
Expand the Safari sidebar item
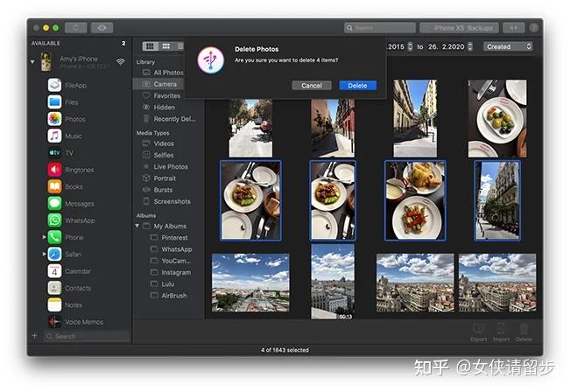pos(44,254)
